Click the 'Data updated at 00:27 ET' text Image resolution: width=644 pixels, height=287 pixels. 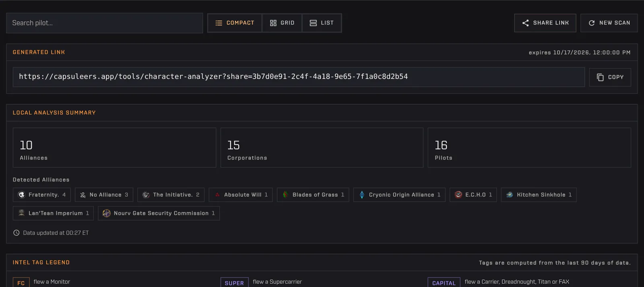pos(56,233)
